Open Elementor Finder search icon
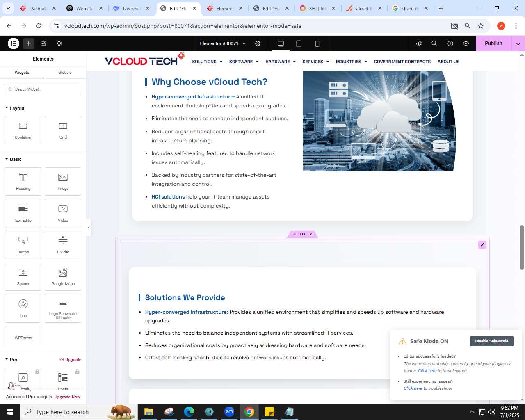525x420 pixels. coord(434,43)
